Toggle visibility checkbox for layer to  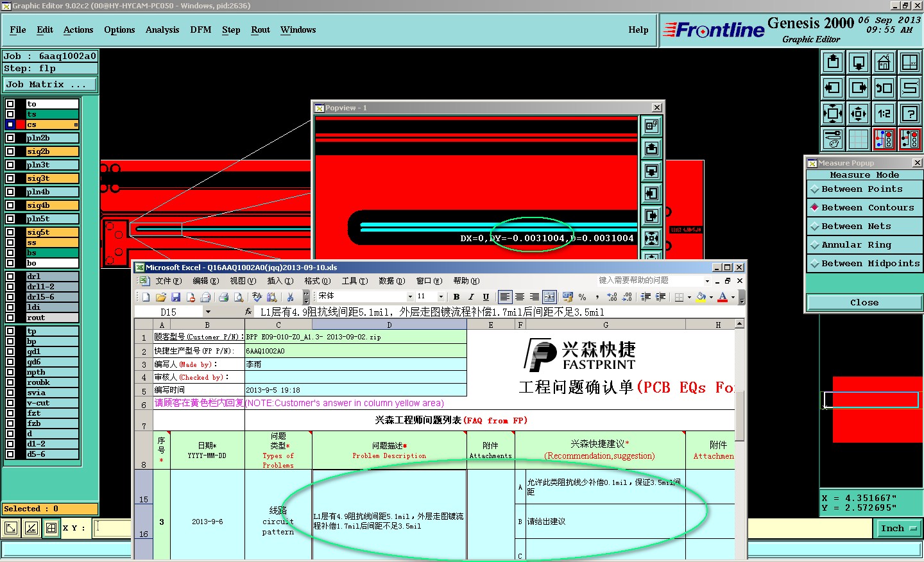(10, 104)
